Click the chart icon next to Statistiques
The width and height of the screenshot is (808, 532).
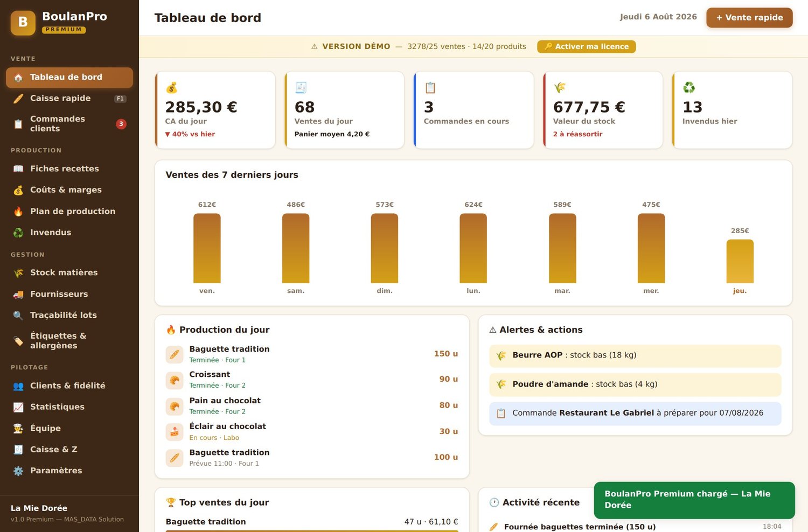point(18,407)
